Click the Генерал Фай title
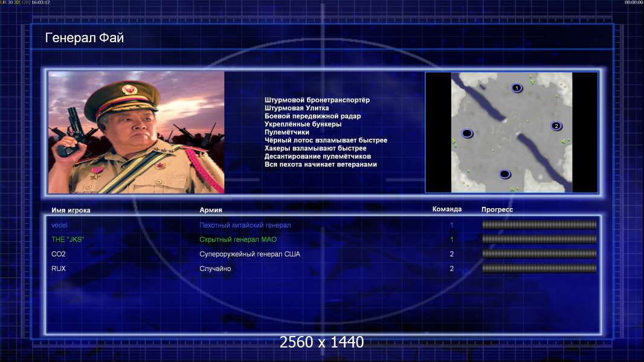644x362 pixels. pyautogui.click(x=84, y=38)
